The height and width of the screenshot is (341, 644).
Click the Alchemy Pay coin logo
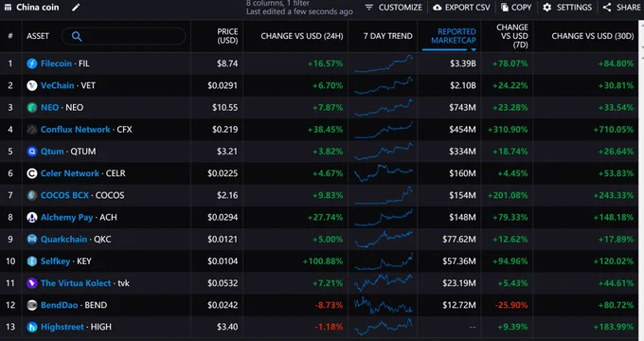click(31, 217)
